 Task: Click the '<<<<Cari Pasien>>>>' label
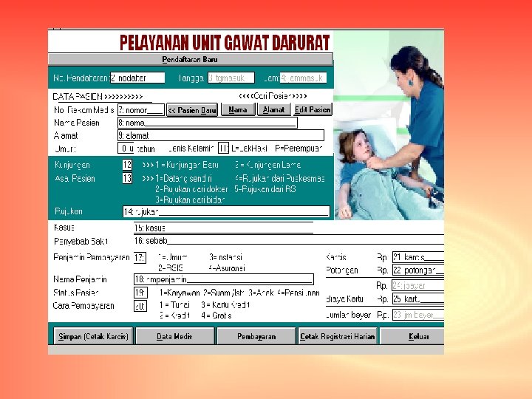[273, 96]
